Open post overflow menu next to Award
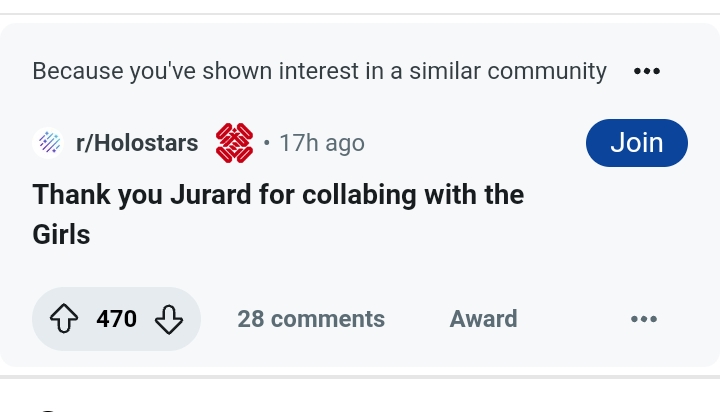Image resolution: width=720 pixels, height=412 pixels. [644, 319]
